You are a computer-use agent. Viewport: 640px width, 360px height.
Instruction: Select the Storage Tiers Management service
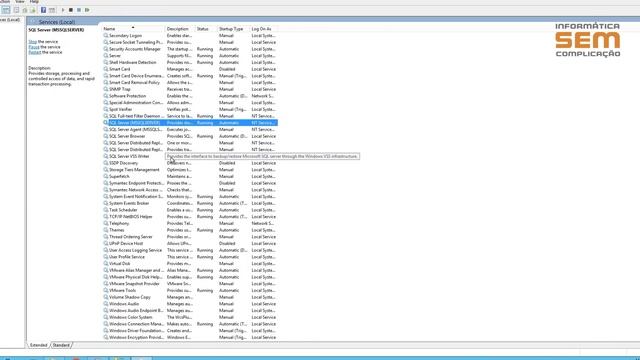190,170
